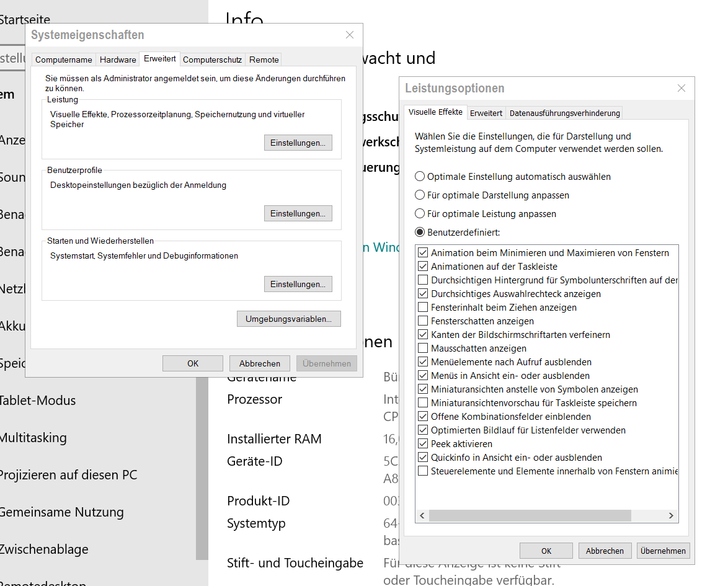Viewport: 728px width, 586px height.
Task: Switch to the Remote tab
Action: coord(264,60)
